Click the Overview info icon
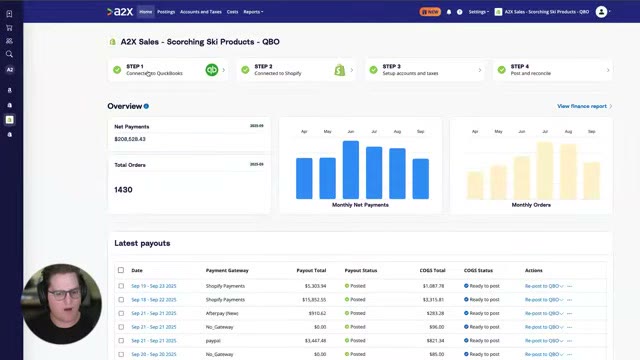Viewport: 640px width, 360px height. pos(146,106)
